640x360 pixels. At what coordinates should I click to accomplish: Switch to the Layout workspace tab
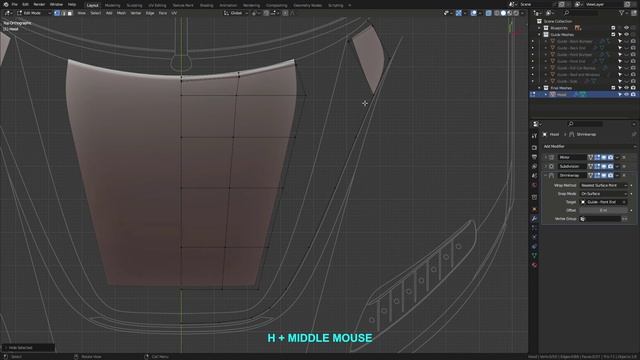click(x=93, y=5)
